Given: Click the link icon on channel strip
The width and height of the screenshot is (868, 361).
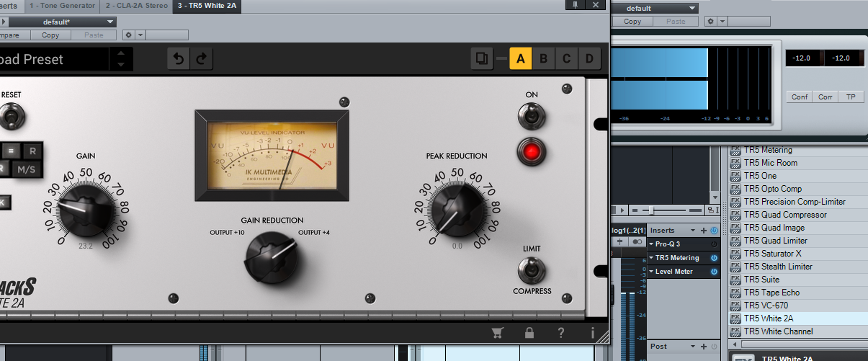Looking at the screenshot, I should 637,243.
